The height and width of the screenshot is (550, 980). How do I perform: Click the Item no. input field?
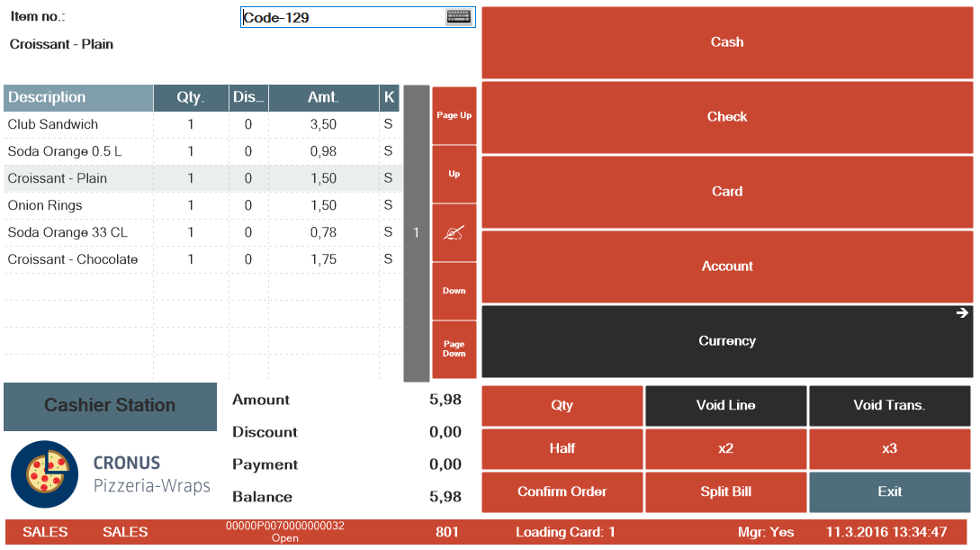pos(342,17)
